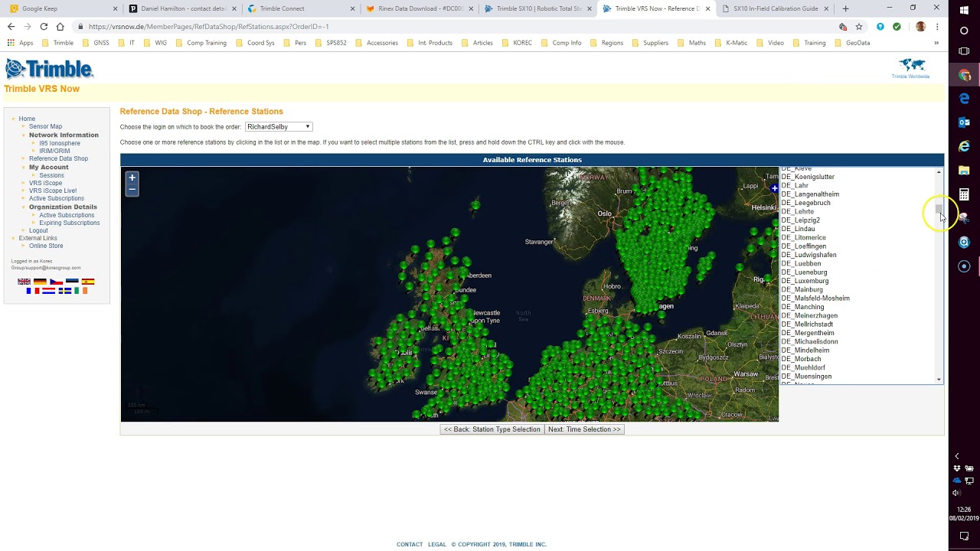Select the Estonian flag language icon
The image size is (980, 551).
[72, 282]
